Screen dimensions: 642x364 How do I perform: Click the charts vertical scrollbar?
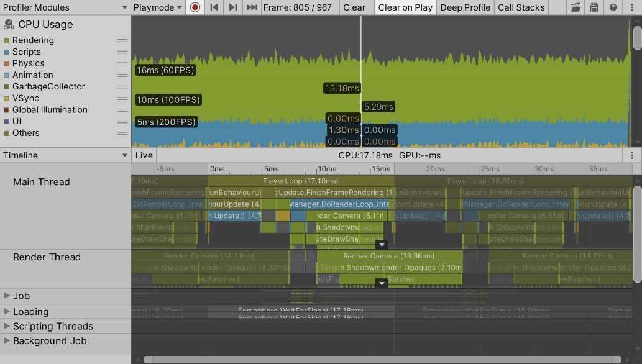point(637,38)
